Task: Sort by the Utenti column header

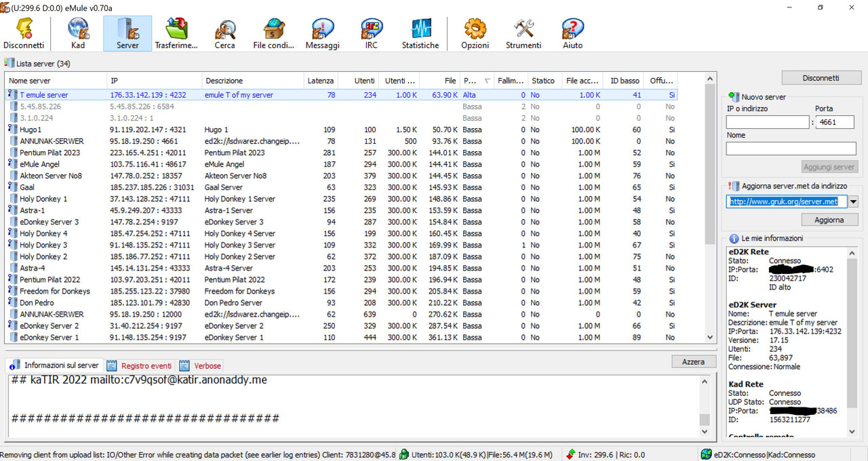Action: pos(359,81)
